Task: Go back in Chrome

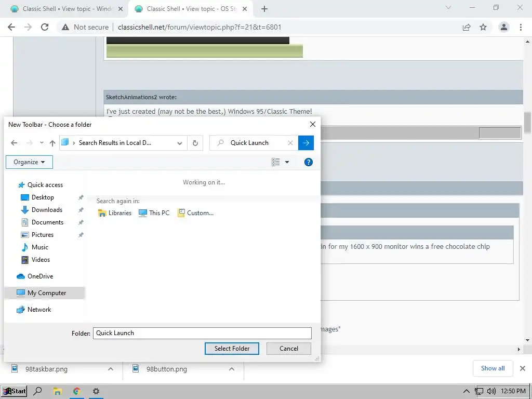Action: click(11, 27)
